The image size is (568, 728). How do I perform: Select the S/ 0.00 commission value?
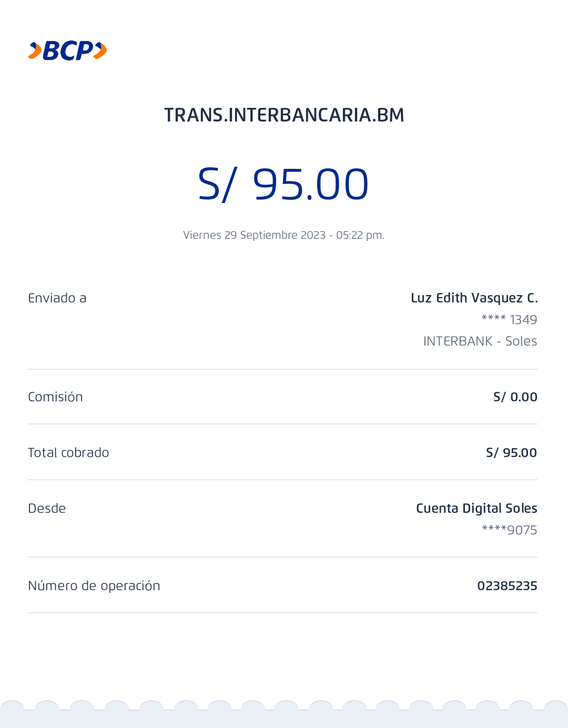pyautogui.click(x=515, y=397)
